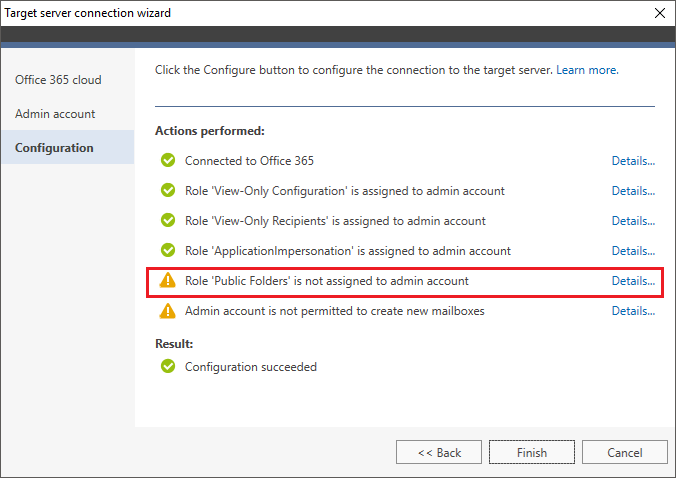Click the Finish button
Screen dimensions: 676x478
532,452
